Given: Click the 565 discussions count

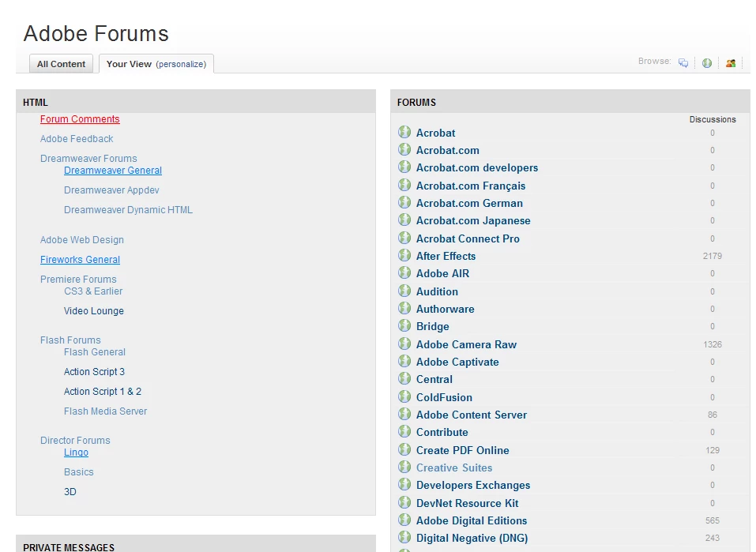Looking at the screenshot, I should [713, 520].
